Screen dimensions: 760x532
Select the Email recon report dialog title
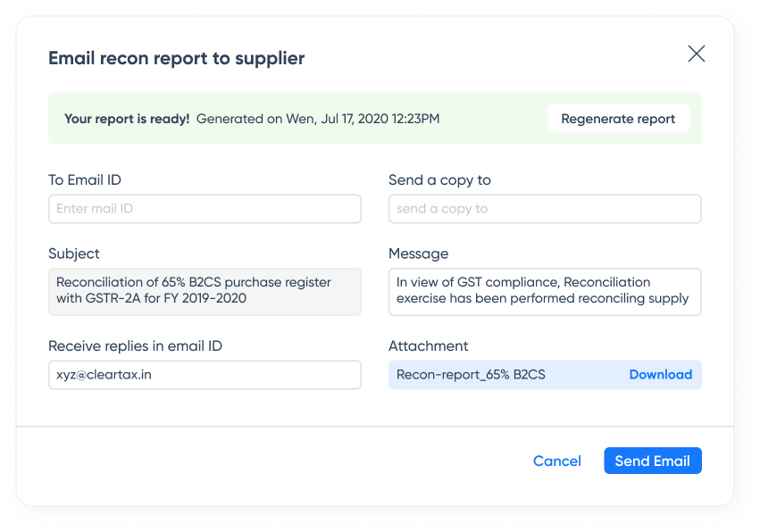coord(175,58)
